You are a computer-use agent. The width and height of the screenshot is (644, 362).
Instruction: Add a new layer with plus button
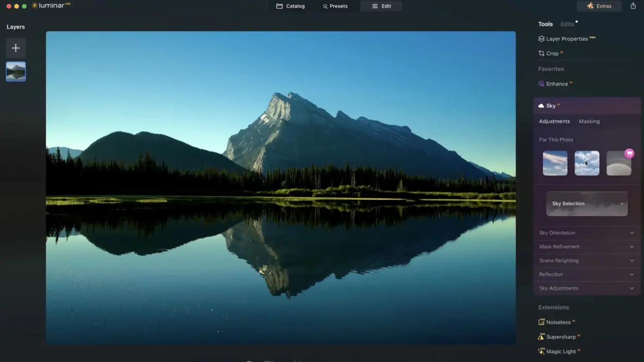pyautogui.click(x=15, y=48)
